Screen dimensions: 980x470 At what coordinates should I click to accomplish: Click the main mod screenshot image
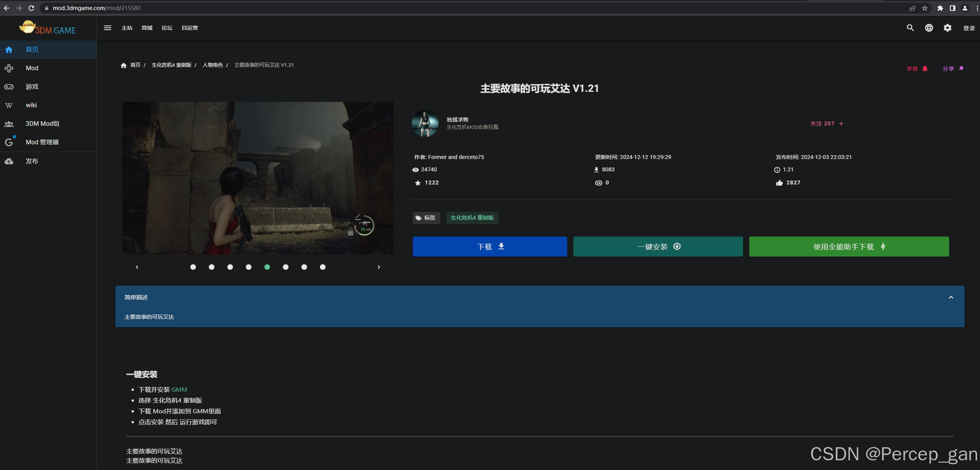point(258,178)
